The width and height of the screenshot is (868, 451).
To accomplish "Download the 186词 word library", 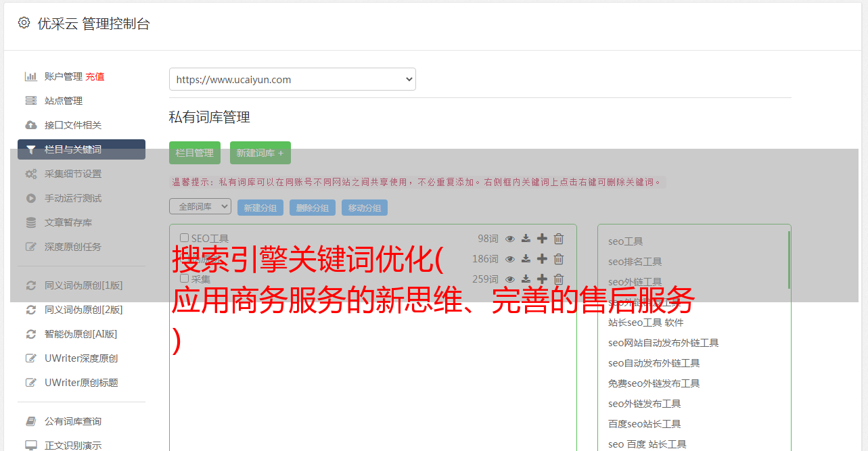I will click(x=526, y=259).
